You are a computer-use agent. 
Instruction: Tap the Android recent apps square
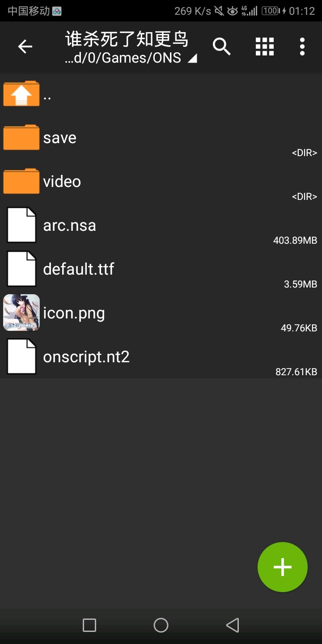click(89, 625)
